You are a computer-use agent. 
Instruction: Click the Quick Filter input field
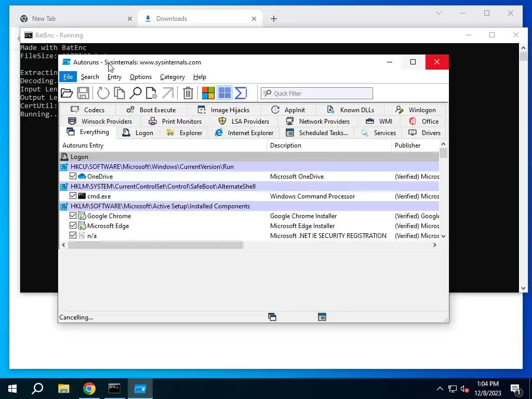coord(317,94)
